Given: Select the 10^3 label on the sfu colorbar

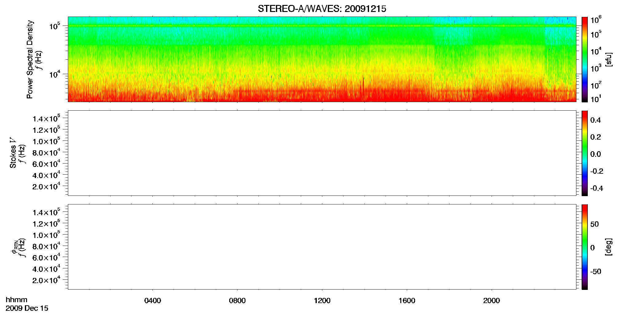Looking at the screenshot, I should click(596, 68).
